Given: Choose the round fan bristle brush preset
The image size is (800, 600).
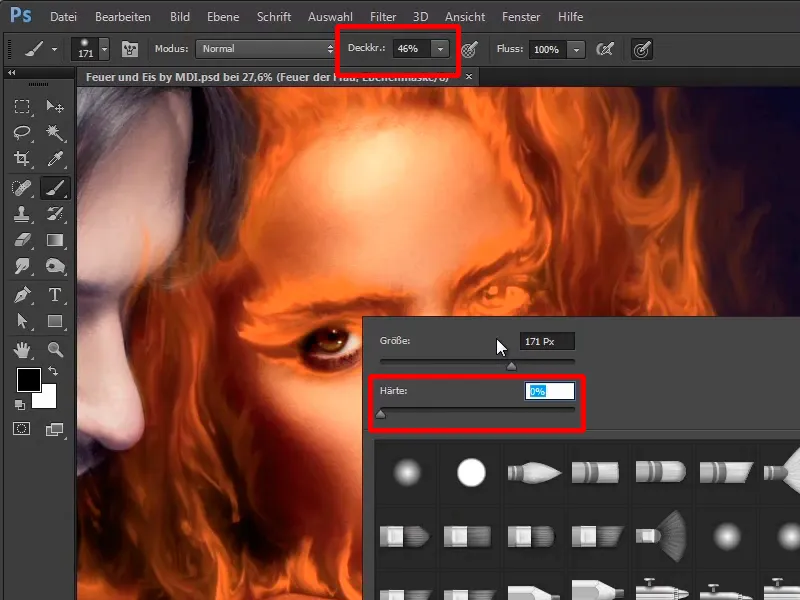Looking at the screenshot, I should click(662, 536).
